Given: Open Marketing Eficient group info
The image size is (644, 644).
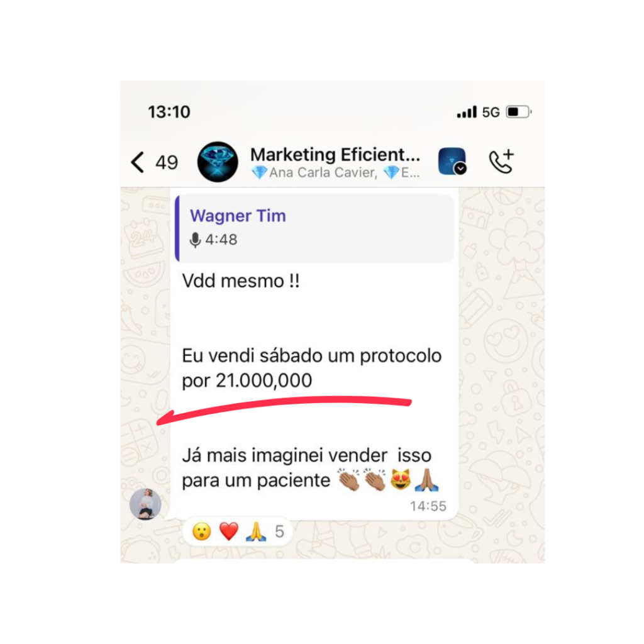Looking at the screenshot, I should tap(335, 155).
